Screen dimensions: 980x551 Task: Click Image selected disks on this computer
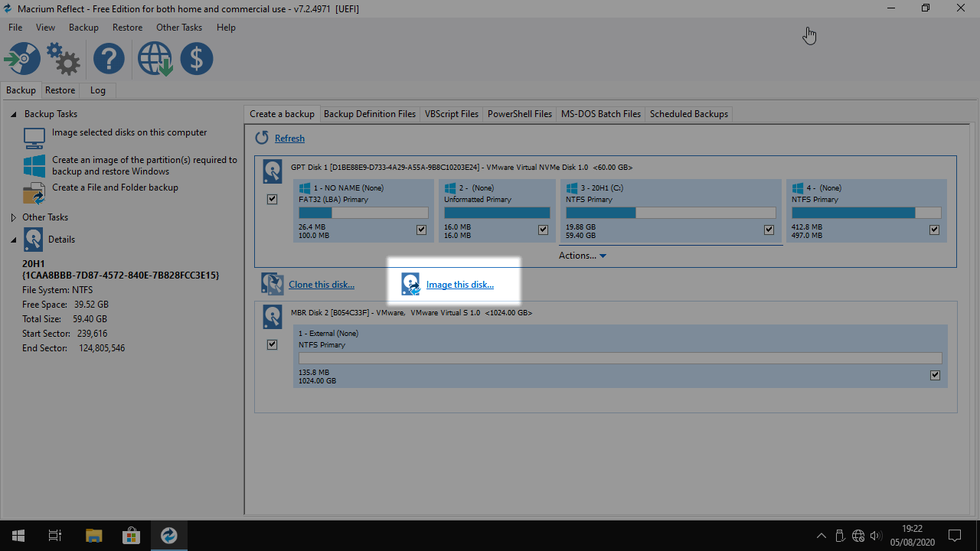click(x=129, y=132)
